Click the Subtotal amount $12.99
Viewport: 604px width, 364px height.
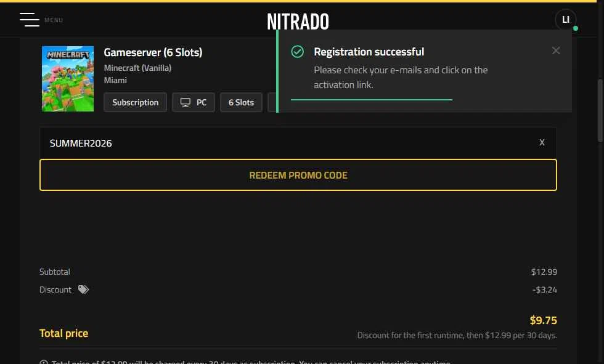(x=544, y=272)
